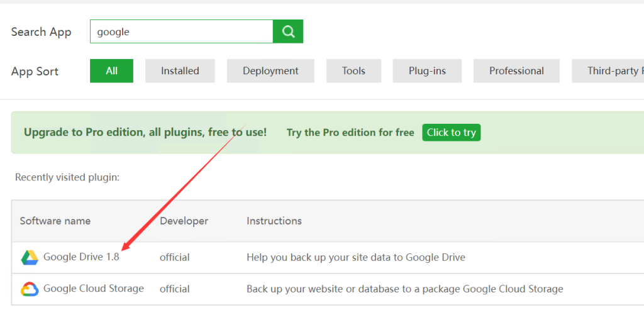
Task: Click the Software name column header
Action: pyautogui.click(x=55, y=221)
